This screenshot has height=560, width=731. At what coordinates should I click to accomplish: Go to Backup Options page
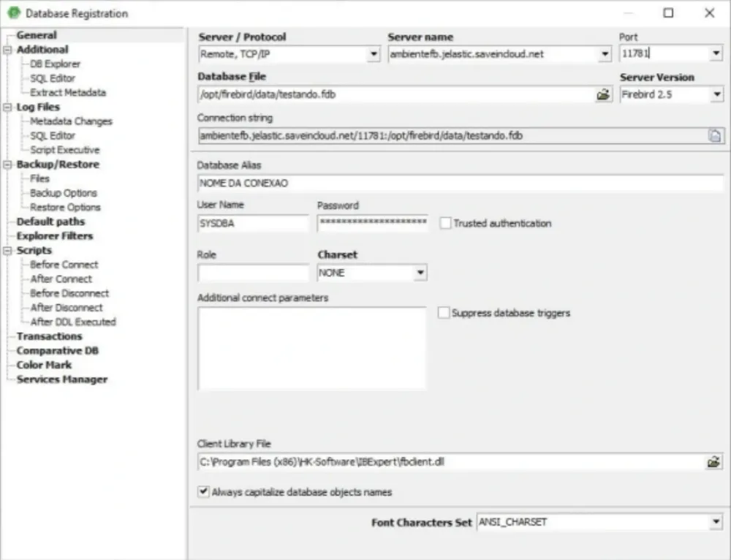click(64, 193)
